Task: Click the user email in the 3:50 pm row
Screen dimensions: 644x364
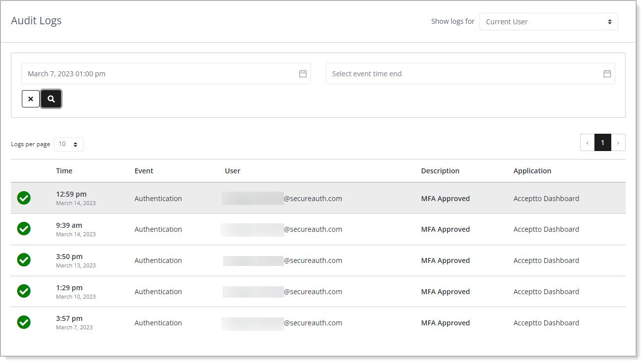Action: point(282,260)
